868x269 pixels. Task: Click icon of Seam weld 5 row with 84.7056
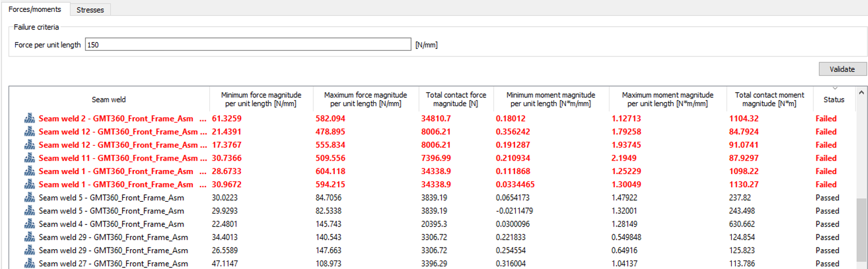[x=29, y=198]
